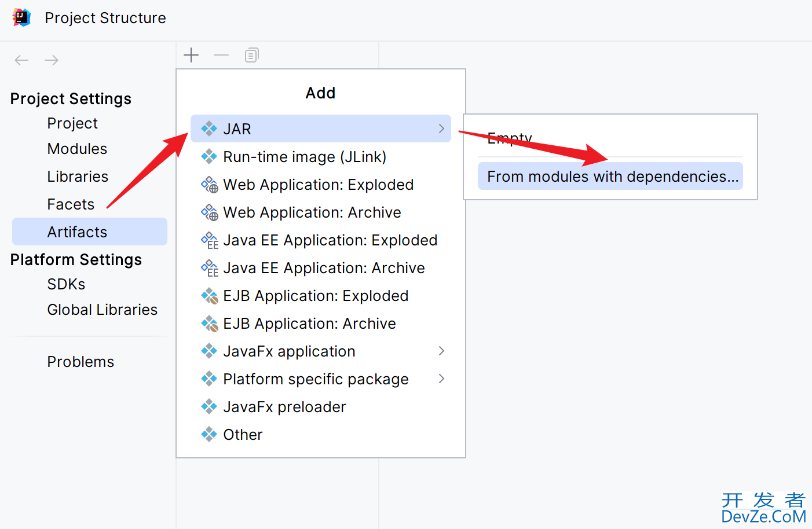The height and width of the screenshot is (529, 812).
Task: Expand the JAR submenu arrow
Action: tap(441, 128)
